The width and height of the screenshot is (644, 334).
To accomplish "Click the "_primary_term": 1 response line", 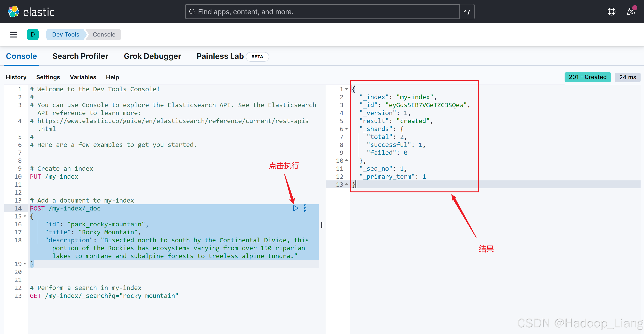I will (x=393, y=177).
